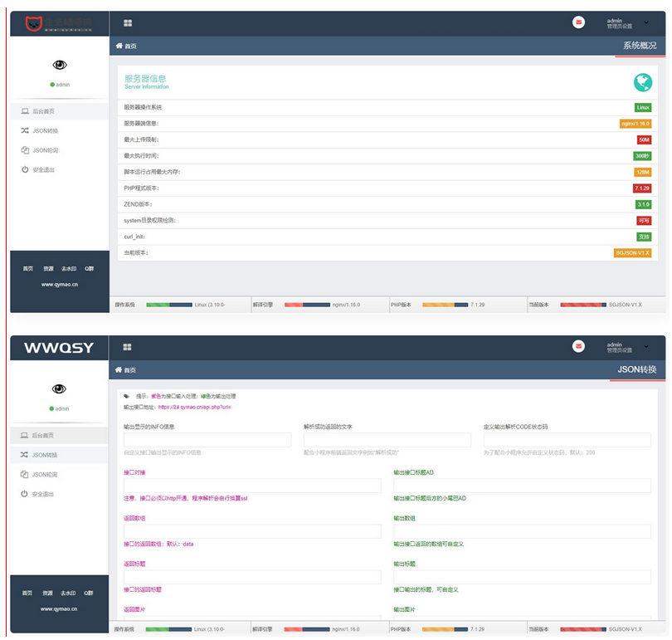Screen dimensions: 672x640
Task: Click the 去水印 link in the WWQSY sidebar footer
Action: point(68,594)
